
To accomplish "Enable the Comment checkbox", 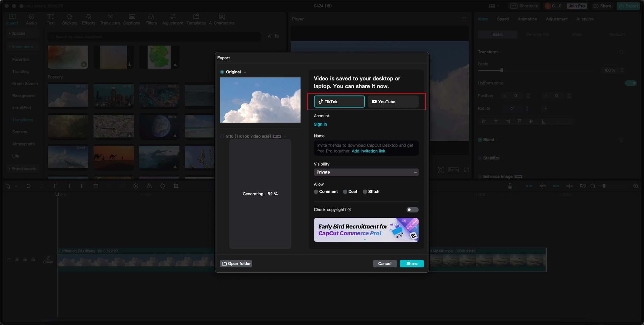I will (x=316, y=192).
